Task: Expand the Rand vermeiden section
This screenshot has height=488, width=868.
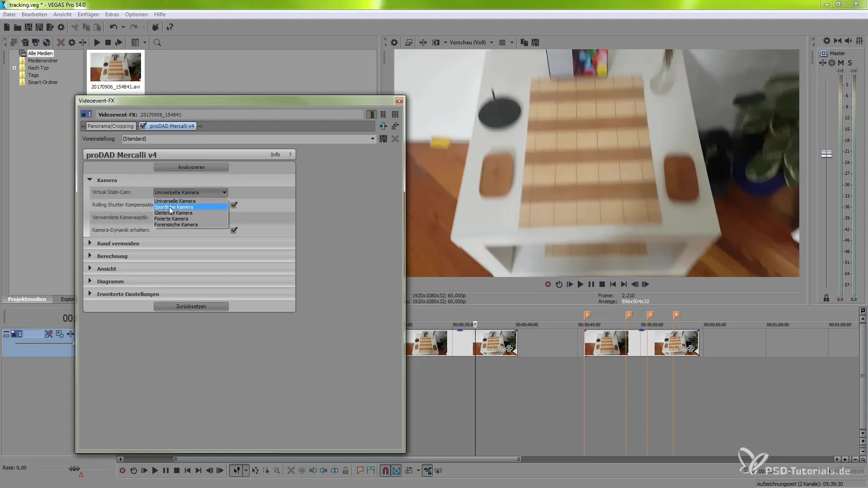Action: (90, 243)
